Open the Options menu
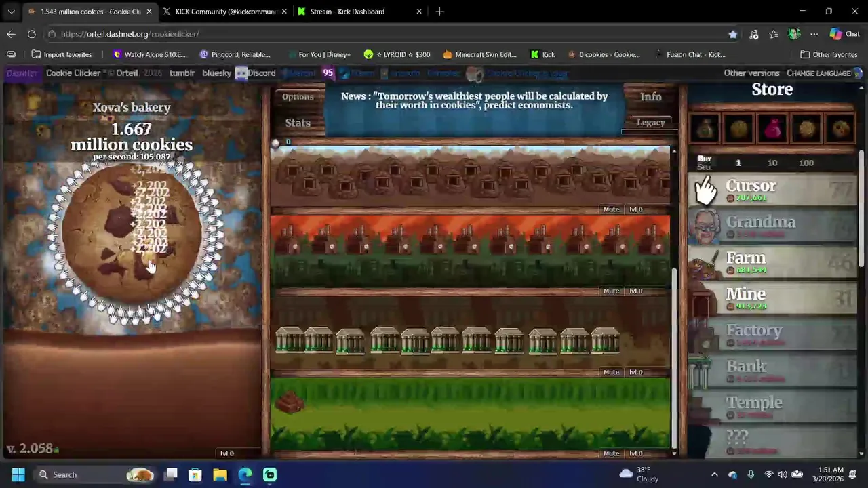The height and width of the screenshot is (488, 868). (298, 97)
